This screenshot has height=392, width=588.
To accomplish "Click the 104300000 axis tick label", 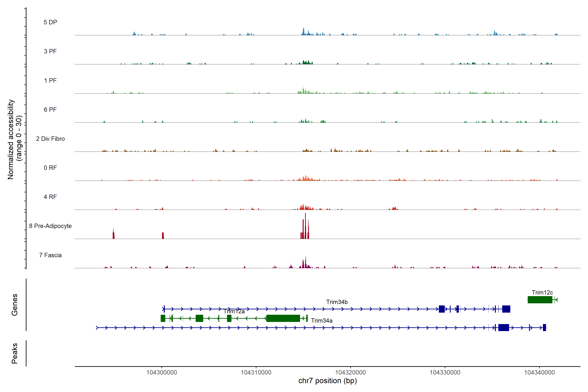I will click(x=162, y=373).
